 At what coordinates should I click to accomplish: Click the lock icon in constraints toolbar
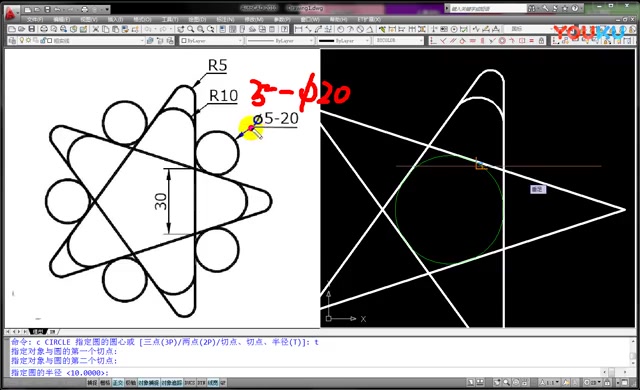[542, 40]
